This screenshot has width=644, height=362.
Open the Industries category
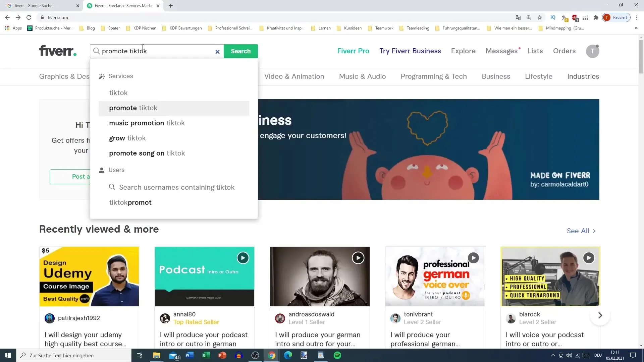click(583, 76)
